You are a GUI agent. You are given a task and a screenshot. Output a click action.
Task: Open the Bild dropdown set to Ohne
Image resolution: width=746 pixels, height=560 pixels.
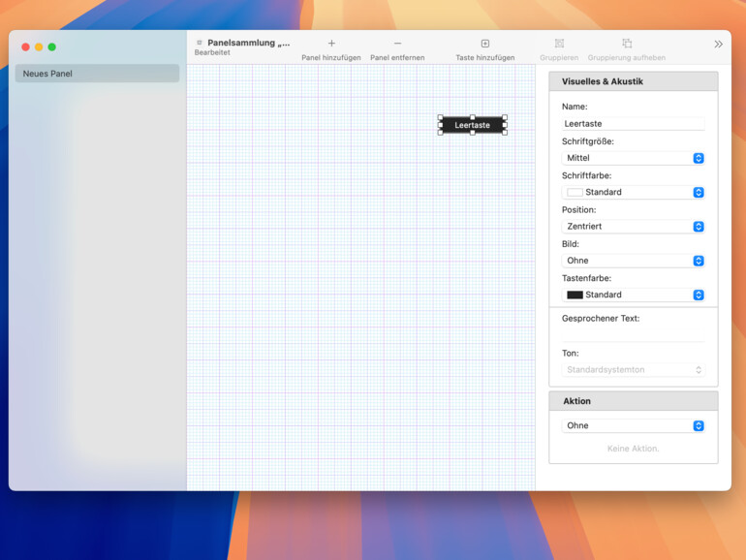pos(634,261)
